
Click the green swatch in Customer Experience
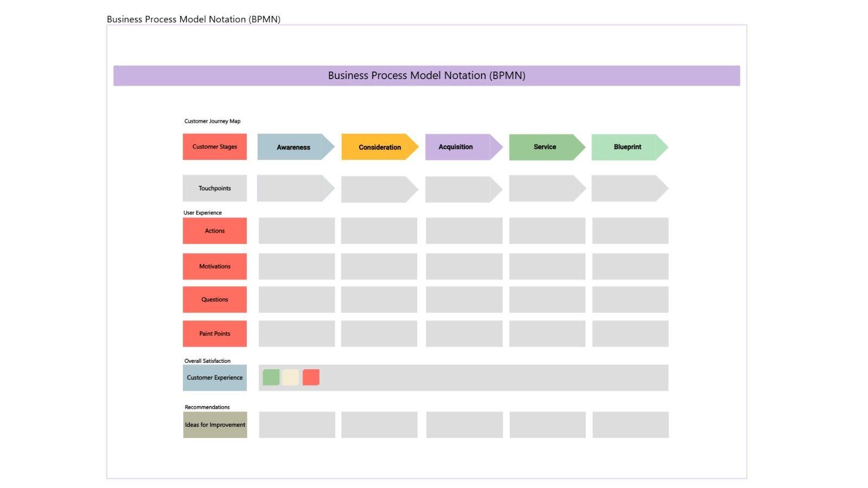point(271,377)
